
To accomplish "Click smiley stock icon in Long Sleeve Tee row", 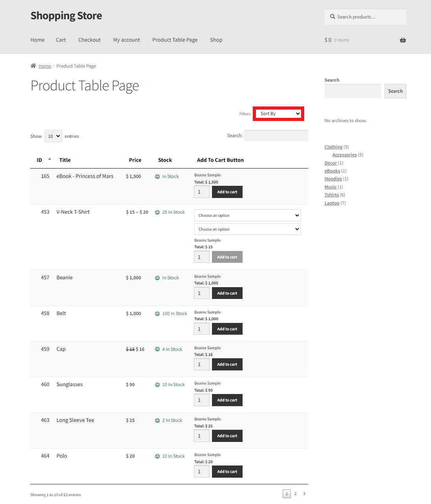I will 157,421.
